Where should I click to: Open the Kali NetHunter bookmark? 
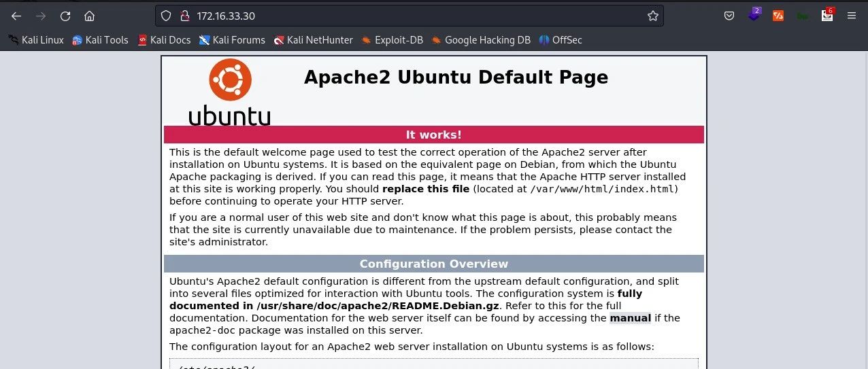coord(313,40)
